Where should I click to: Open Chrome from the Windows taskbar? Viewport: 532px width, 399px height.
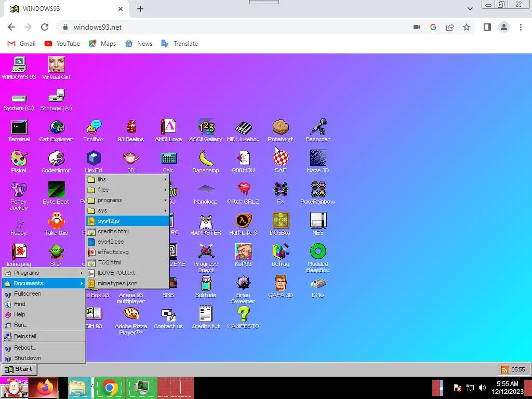[110, 388]
